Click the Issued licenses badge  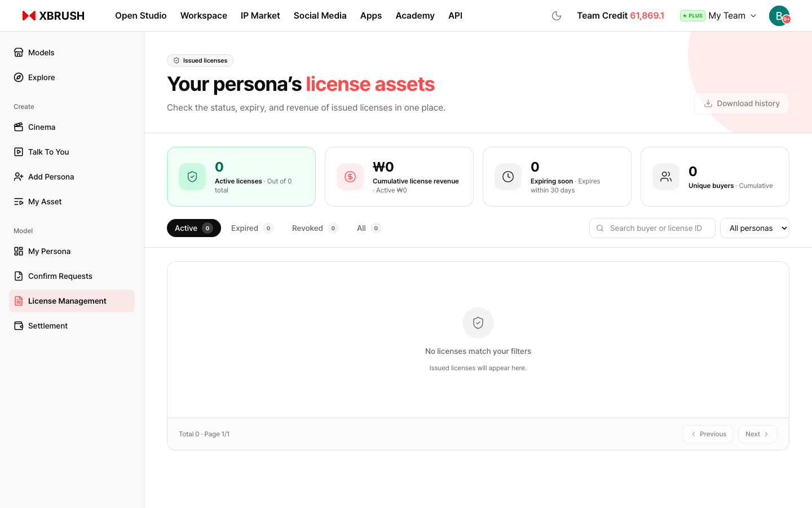pyautogui.click(x=200, y=60)
